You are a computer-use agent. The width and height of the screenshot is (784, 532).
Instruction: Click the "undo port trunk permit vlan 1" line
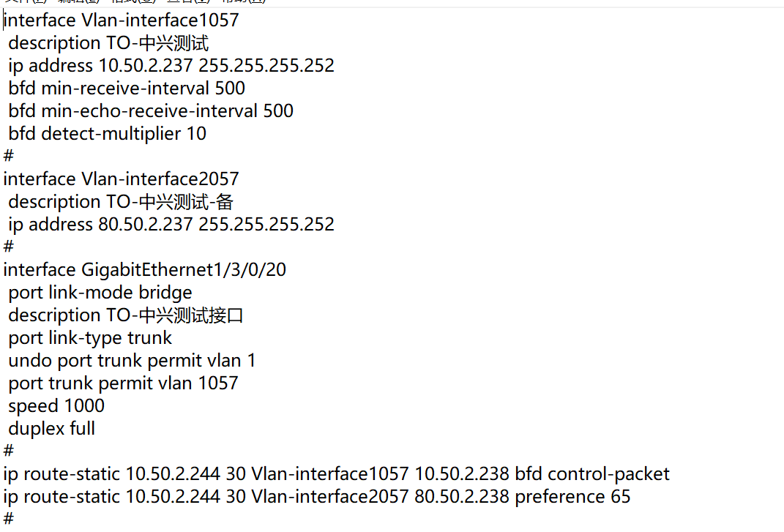[132, 361]
